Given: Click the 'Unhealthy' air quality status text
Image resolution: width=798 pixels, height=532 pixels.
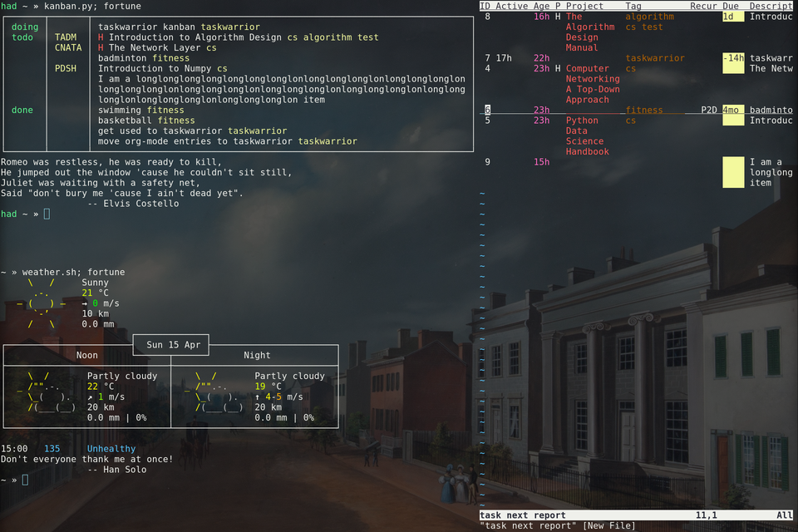Looking at the screenshot, I should pos(111,449).
